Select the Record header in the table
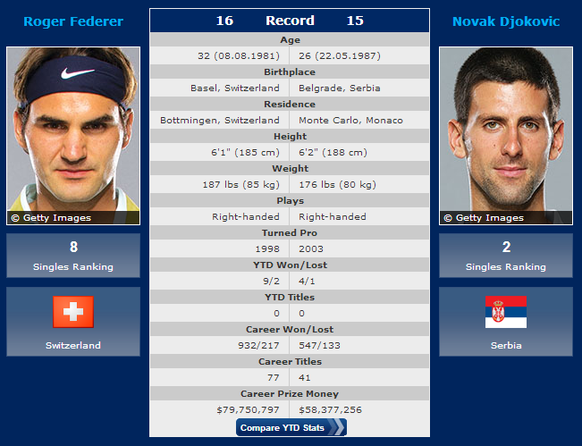 point(290,20)
